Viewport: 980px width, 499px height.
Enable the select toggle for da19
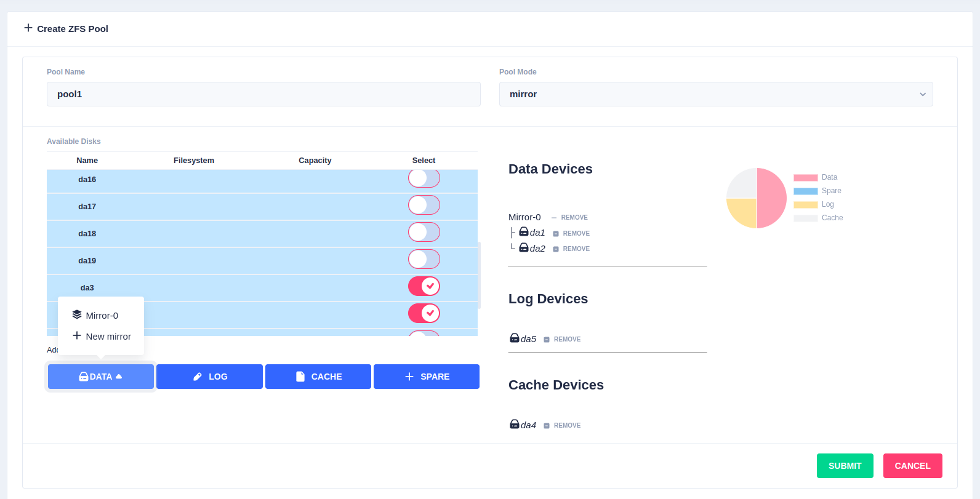424,259
